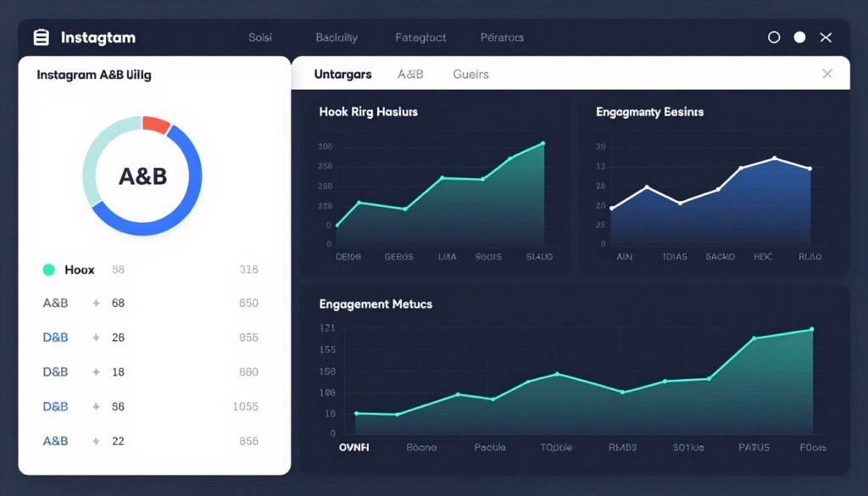868x496 pixels.
Task: Switch to the A&B tab
Action: 410,74
